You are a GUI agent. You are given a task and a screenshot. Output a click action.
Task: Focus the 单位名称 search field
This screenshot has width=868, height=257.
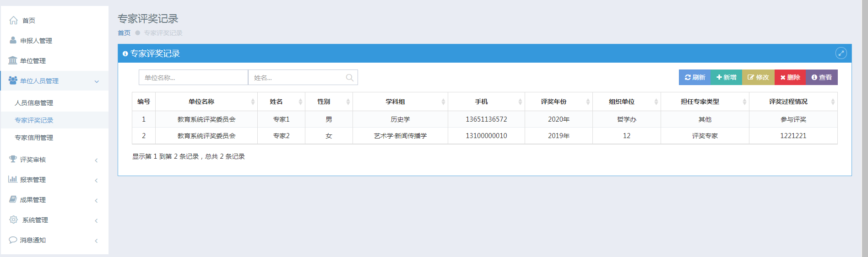pyautogui.click(x=193, y=78)
